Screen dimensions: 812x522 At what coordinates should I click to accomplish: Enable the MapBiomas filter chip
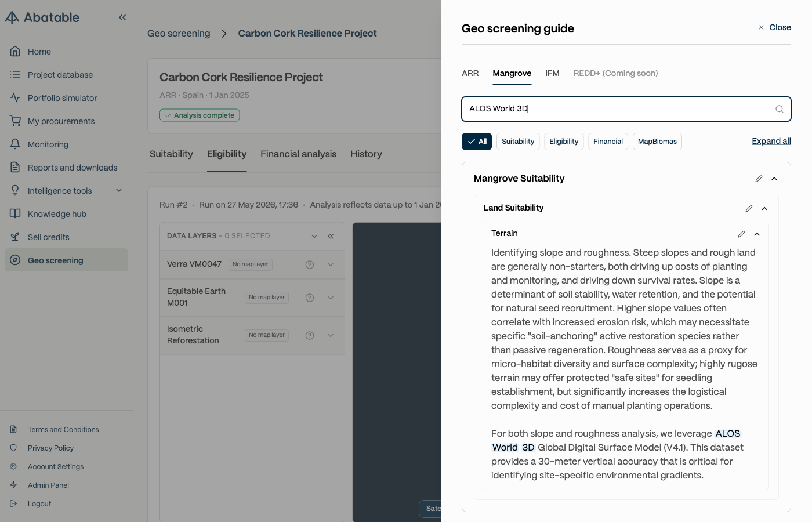point(657,142)
